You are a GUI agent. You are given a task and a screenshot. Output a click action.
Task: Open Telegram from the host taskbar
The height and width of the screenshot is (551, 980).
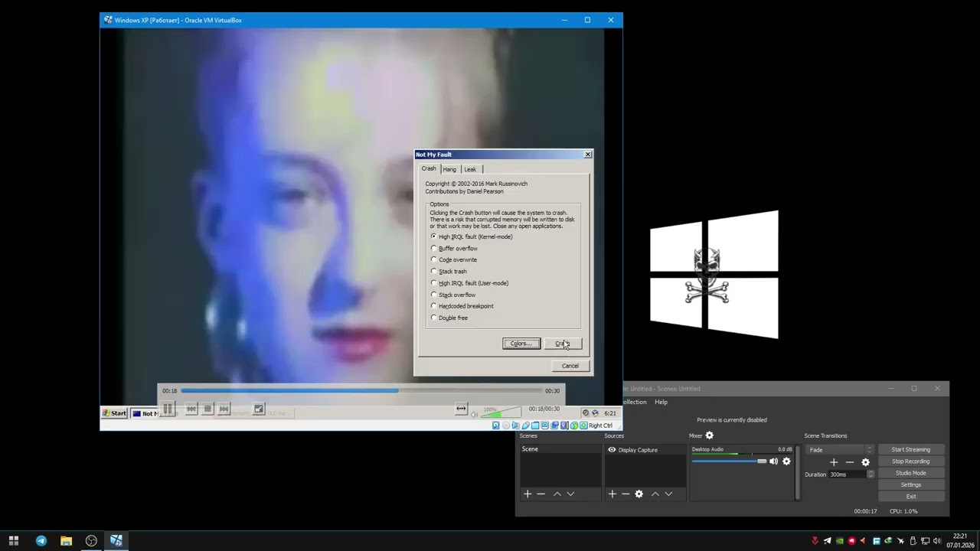(41, 540)
